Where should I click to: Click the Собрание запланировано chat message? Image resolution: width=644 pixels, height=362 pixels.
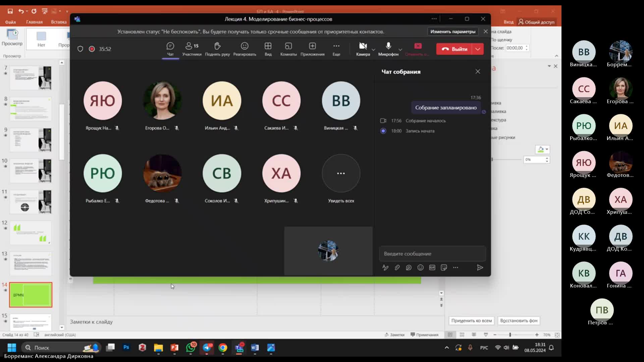[x=446, y=108]
